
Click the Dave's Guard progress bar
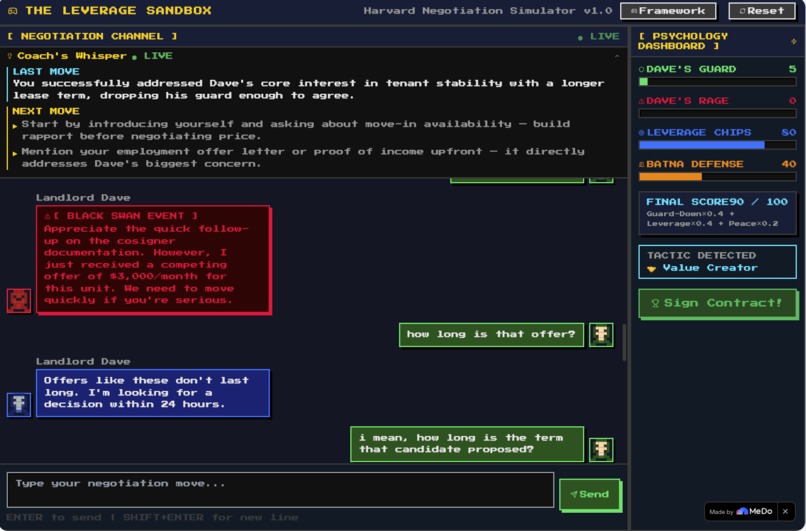tap(717, 81)
